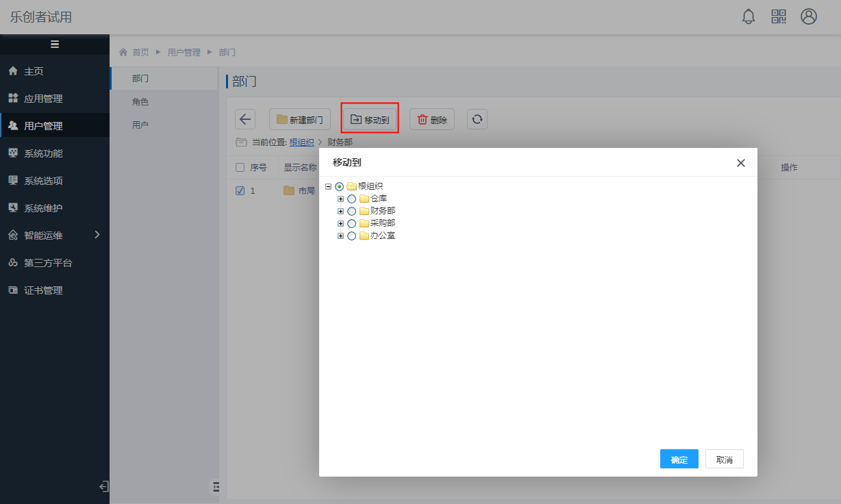Switch to the 角色 tab
841x504 pixels.
point(140,102)
